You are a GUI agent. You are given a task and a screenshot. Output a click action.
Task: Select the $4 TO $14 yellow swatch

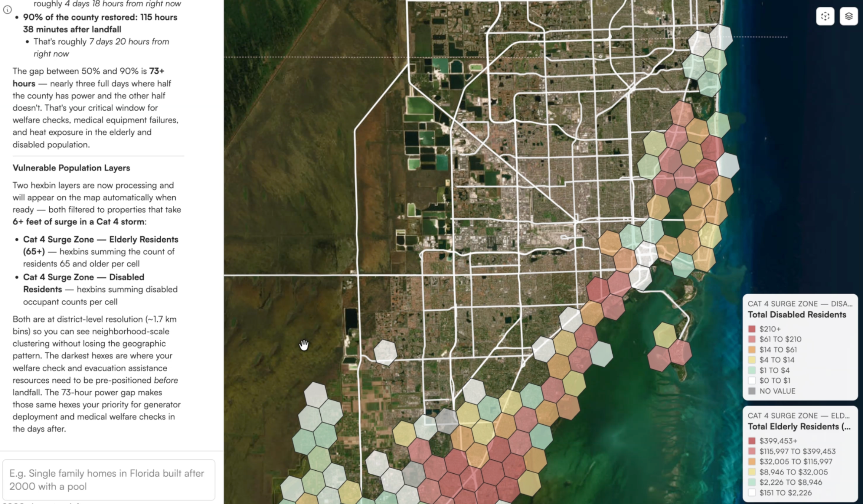[752, 360]
